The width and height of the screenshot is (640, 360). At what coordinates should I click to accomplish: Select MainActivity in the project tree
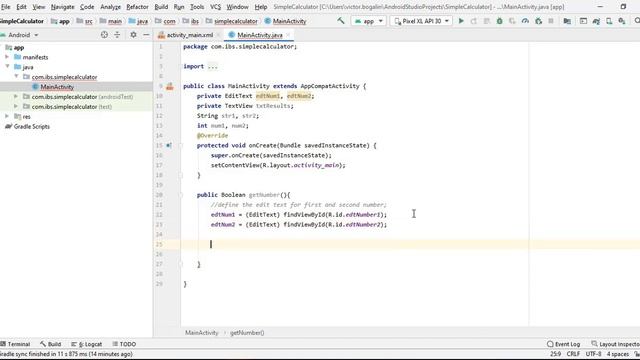pyautogui.click(x=57, y=87)
